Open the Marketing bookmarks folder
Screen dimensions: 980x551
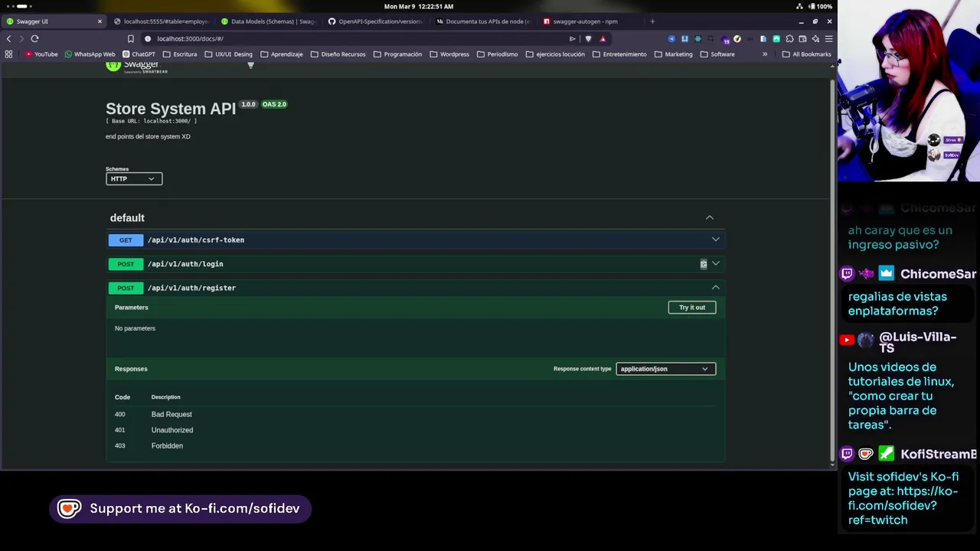[x=672, y=54]
